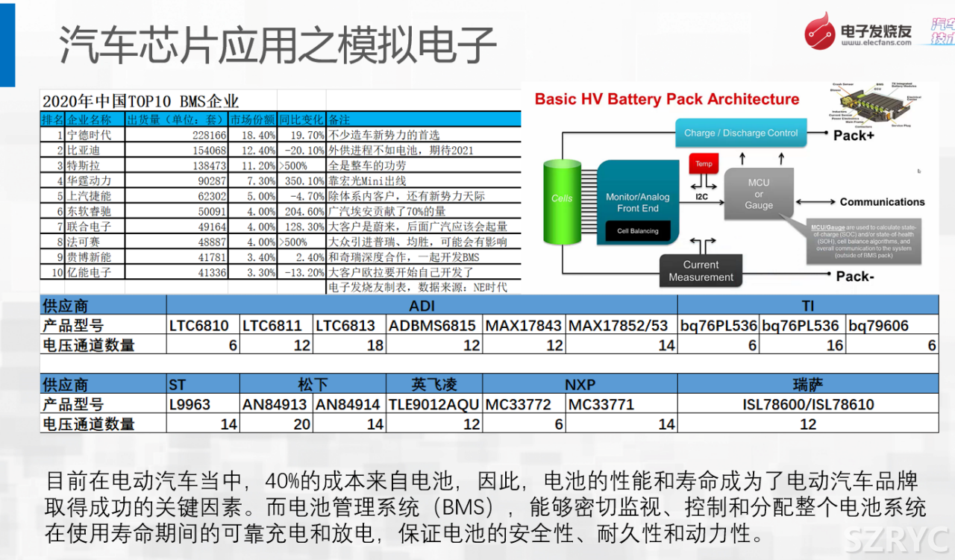Click the elecfans red logo icon
This screenshot has width=955, height=560.
819,31
